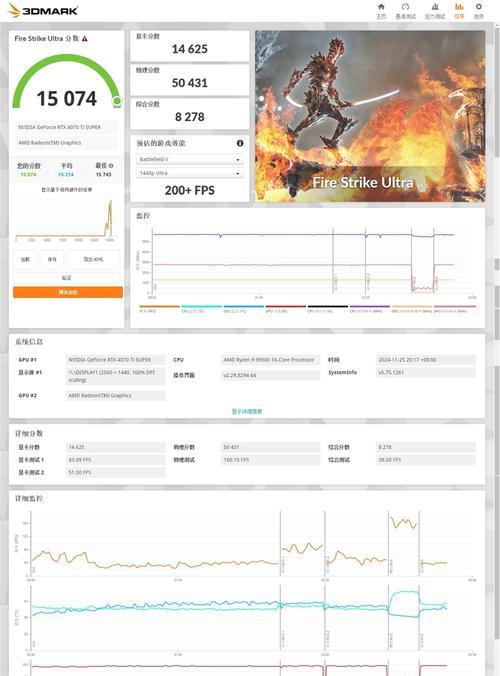Click the average score value 15 214
500x676 pixels.
pos(66,175)
